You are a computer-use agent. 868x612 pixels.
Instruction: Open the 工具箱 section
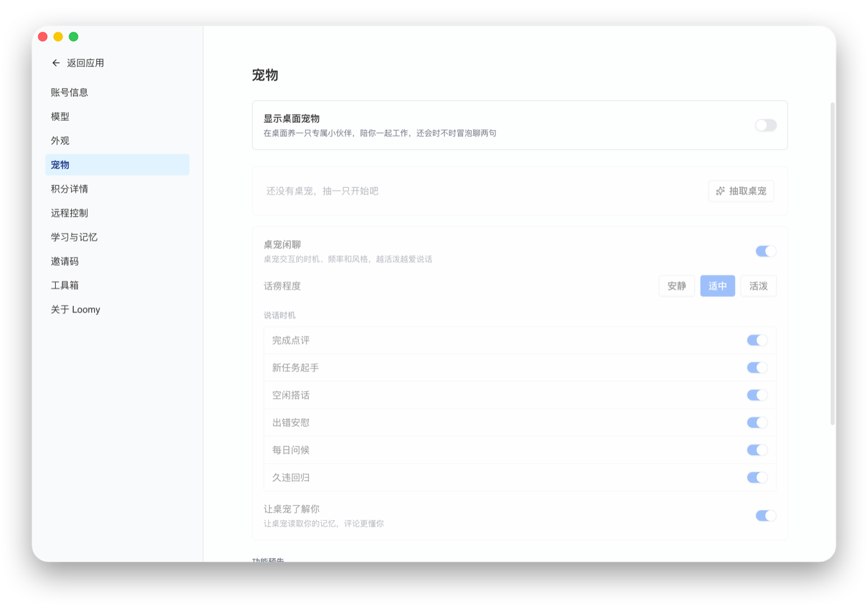[x=117, y=285]
